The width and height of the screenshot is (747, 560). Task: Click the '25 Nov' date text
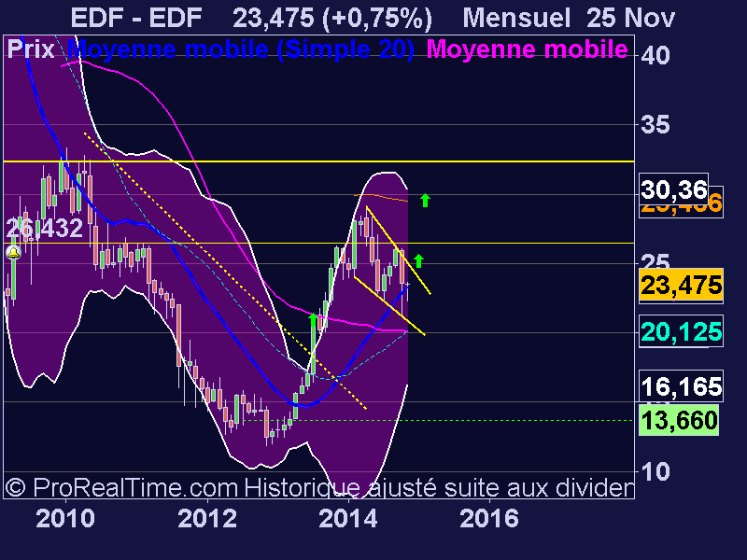(x=631, y=18)
